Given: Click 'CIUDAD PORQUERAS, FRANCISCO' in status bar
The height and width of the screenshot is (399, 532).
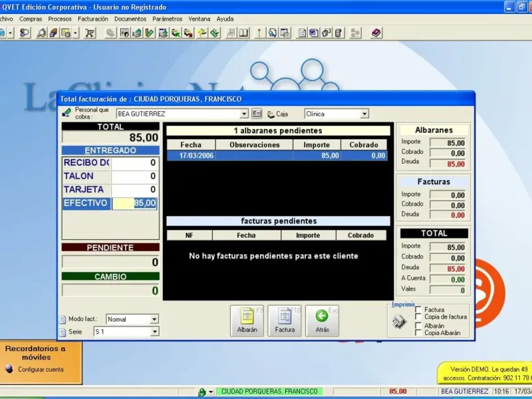Looking at the screenshot, I should (269, 392).
